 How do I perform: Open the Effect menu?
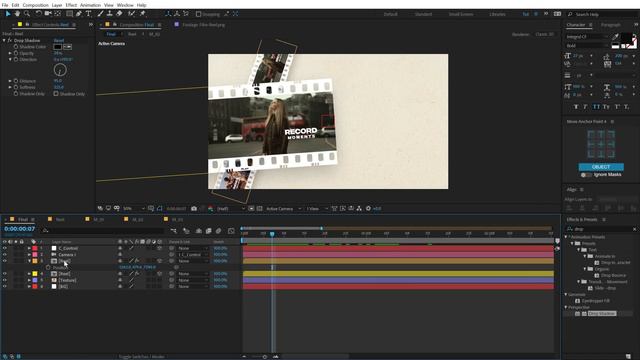(x=71, y=5)
